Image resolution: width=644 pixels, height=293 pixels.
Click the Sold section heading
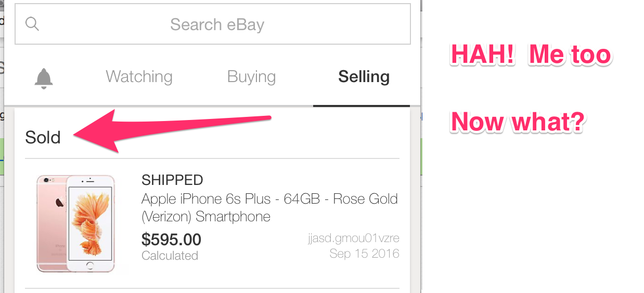click(x=43, y=137)
